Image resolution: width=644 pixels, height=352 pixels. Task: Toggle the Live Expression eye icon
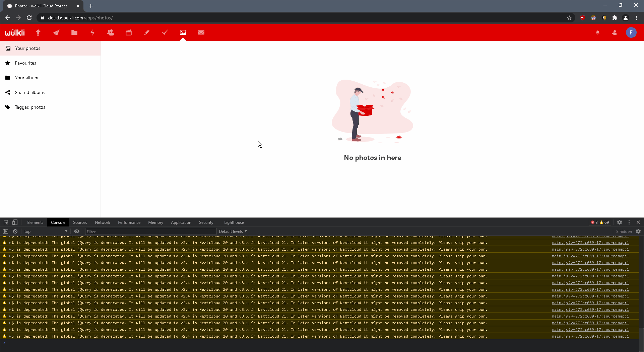[77, 231]
